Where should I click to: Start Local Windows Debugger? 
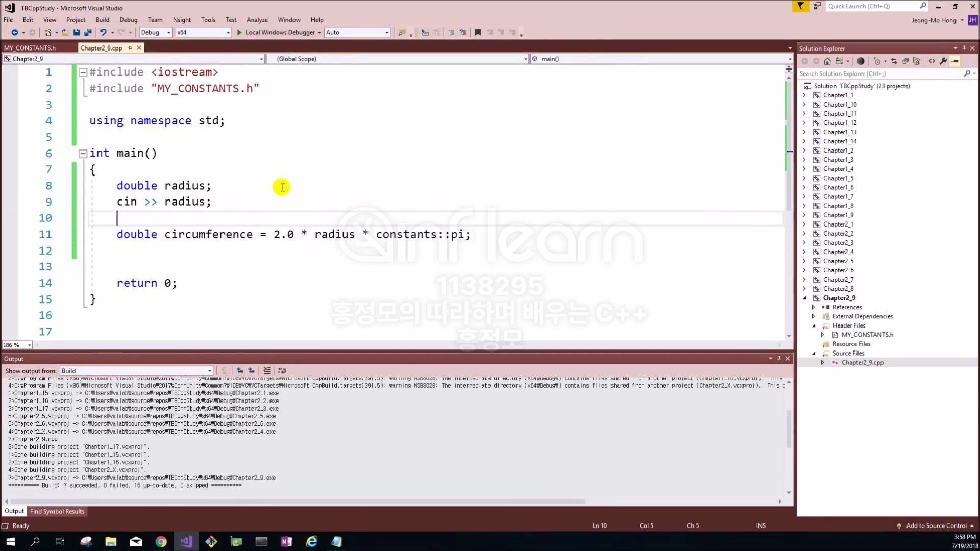[x=276, y=32]
